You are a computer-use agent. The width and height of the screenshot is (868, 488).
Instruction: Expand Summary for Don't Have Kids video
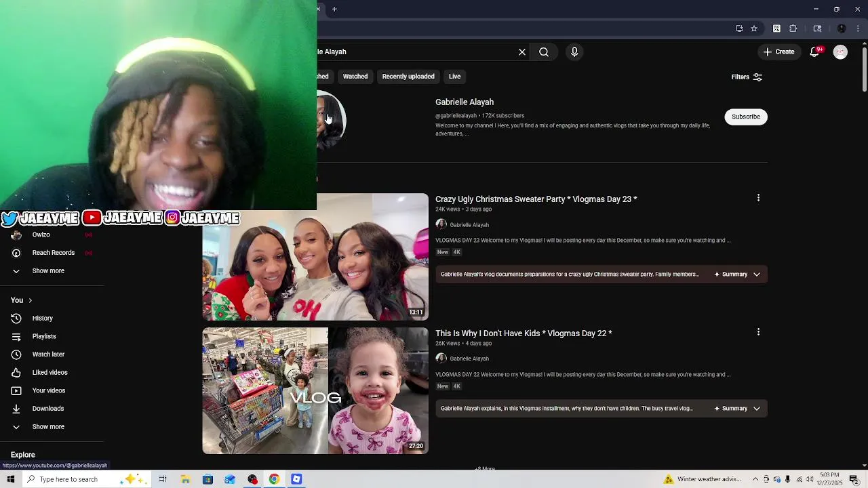(x=737, y=409)
